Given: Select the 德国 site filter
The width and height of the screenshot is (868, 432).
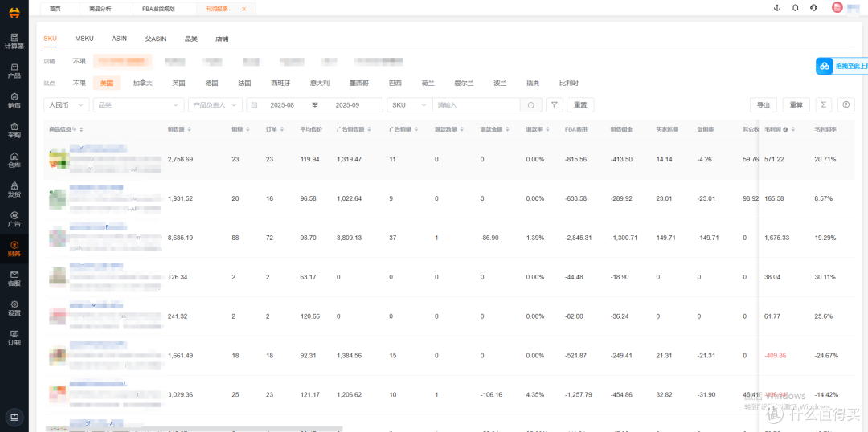Looking at the screenshot, I should pos(211,83).
